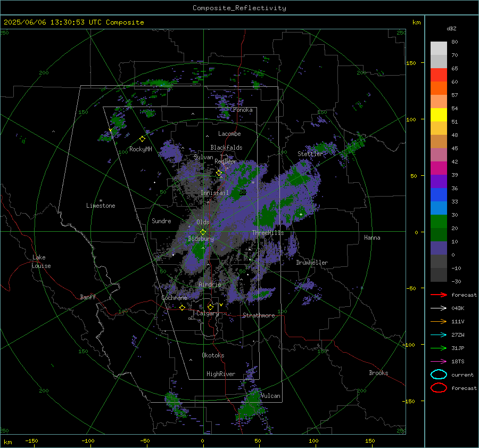Click the Lacombe city label
This screenshot has width=479, height=448.
pyautogui.click(x=229, y=134)
